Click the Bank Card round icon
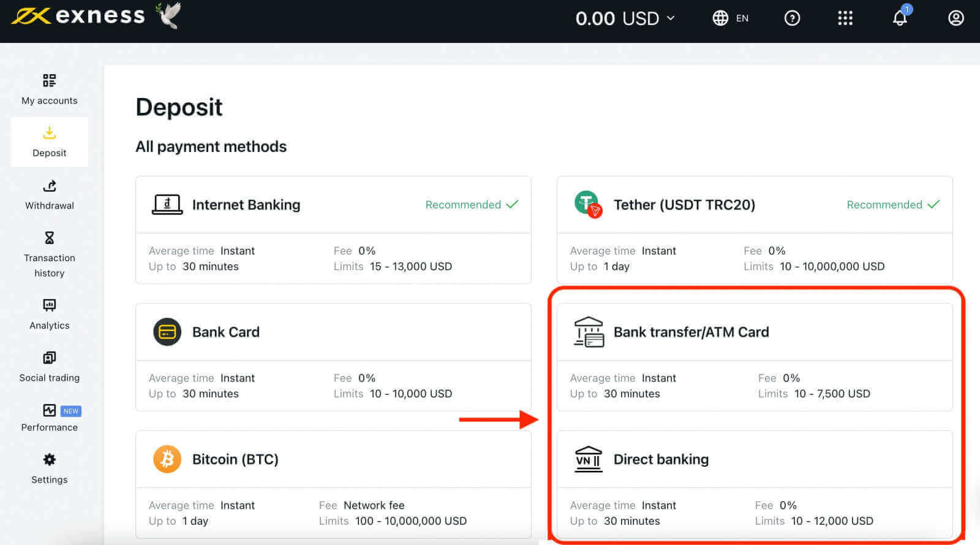 pyautogui.click(x=167, y=332)
